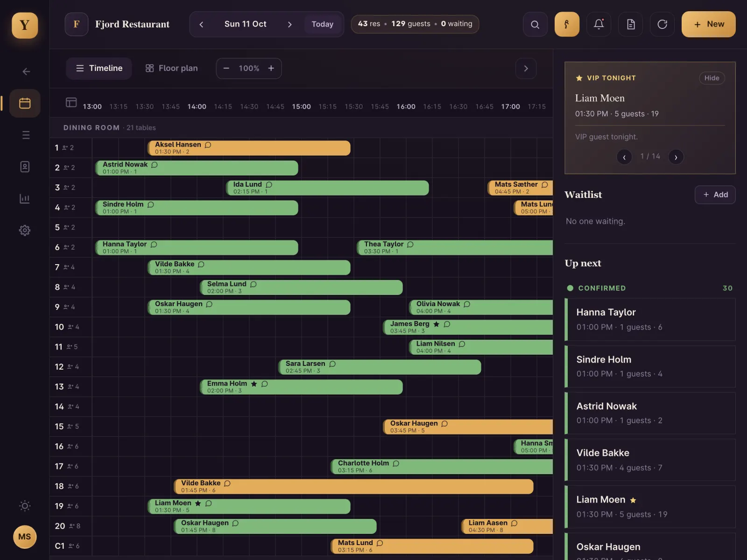The width and height of the screenshot is (747, 560).
Task: Click the walk-in guest icon button
Action: point(567,24)
